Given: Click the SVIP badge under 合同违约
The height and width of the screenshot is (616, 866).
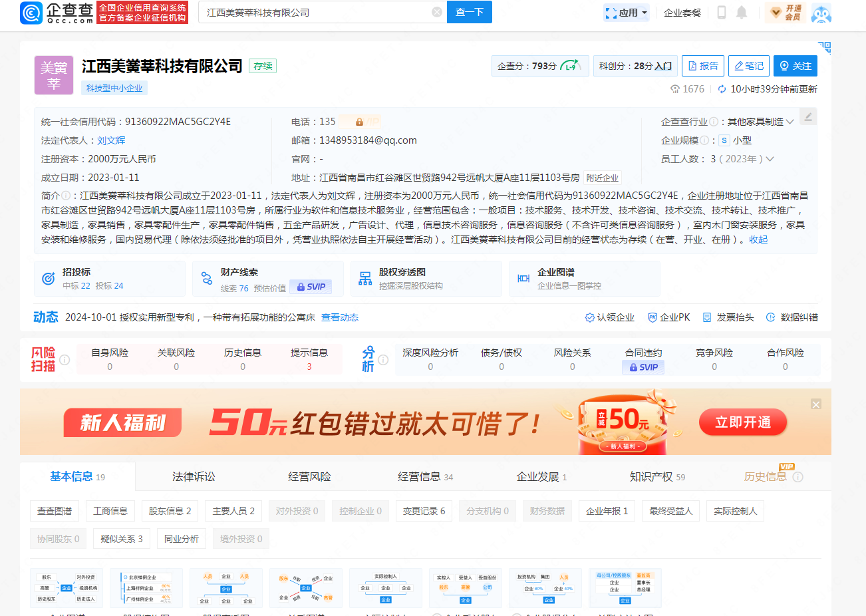Looking at the screenshot, I should click(643, 367).
